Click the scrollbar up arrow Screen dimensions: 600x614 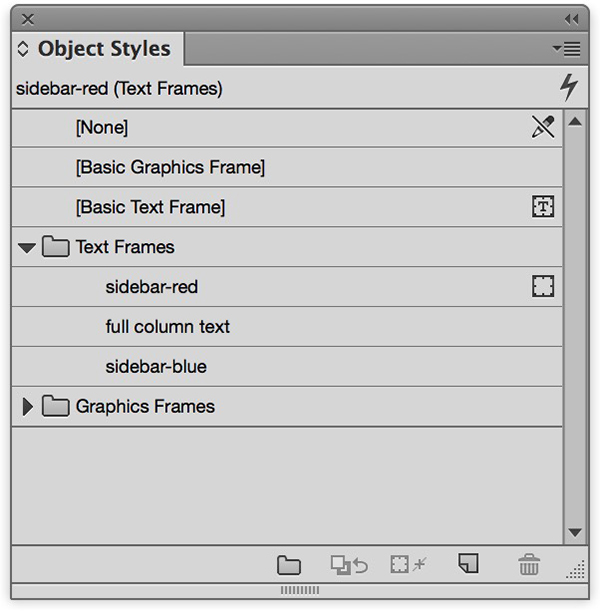[575, 121]
